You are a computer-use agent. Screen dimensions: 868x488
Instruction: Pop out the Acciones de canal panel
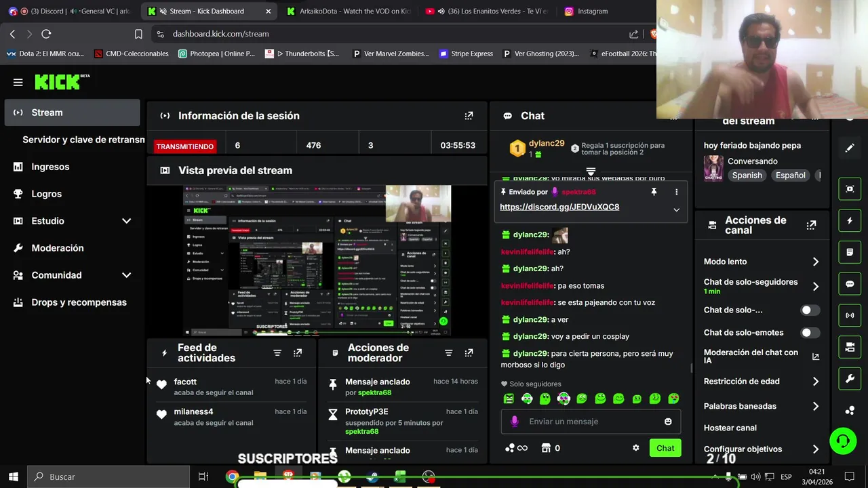[811, 225]
